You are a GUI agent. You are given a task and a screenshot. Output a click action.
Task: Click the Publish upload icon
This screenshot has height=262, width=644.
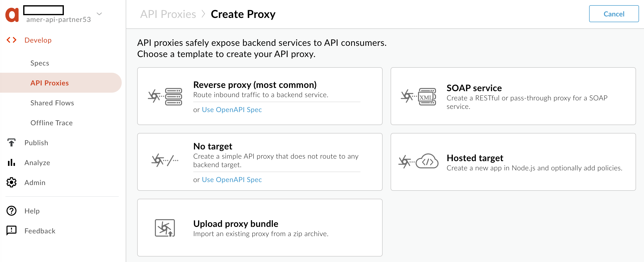point(11,143)
